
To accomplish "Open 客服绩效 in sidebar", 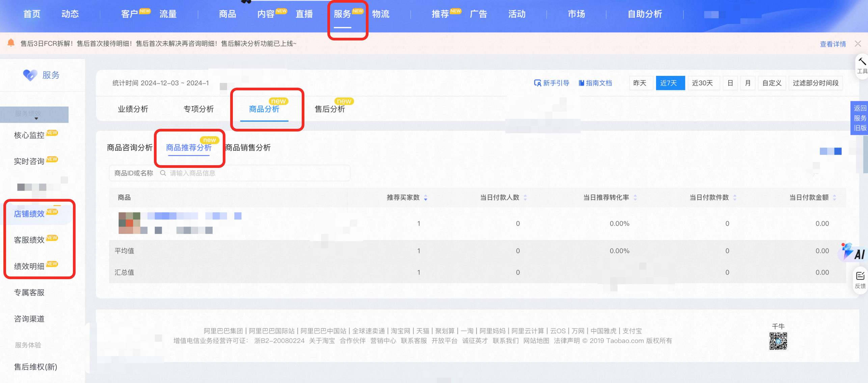I will pyautogui.click(x=29, y=240).
